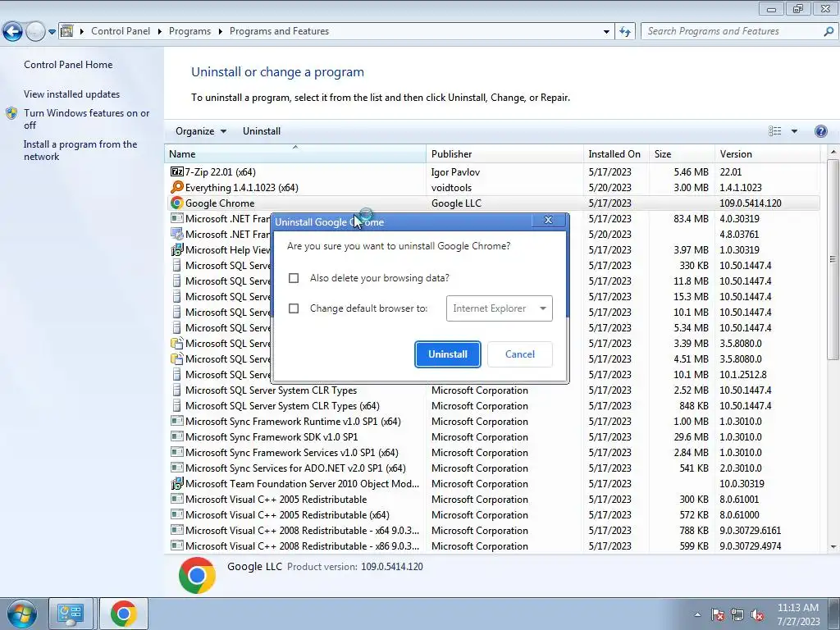
Task: Sort by Name column header
Action: click(295, 153)
